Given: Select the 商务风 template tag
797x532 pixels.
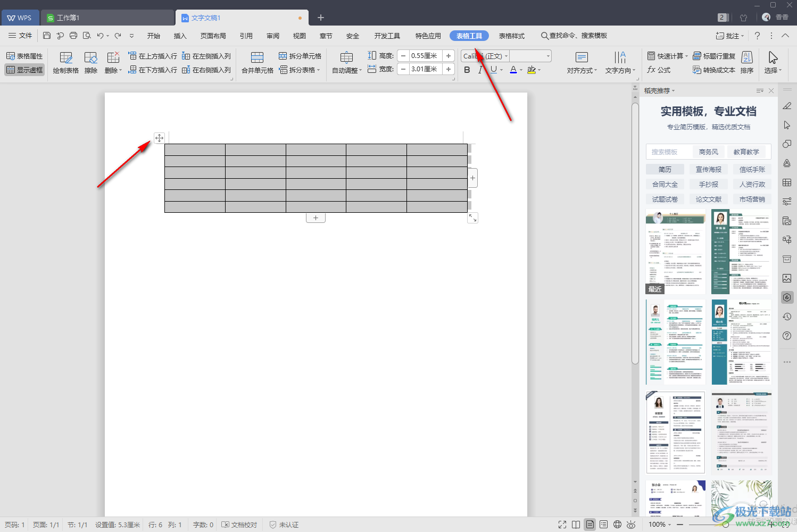Looking at the screenshot, I should point(709,152).
